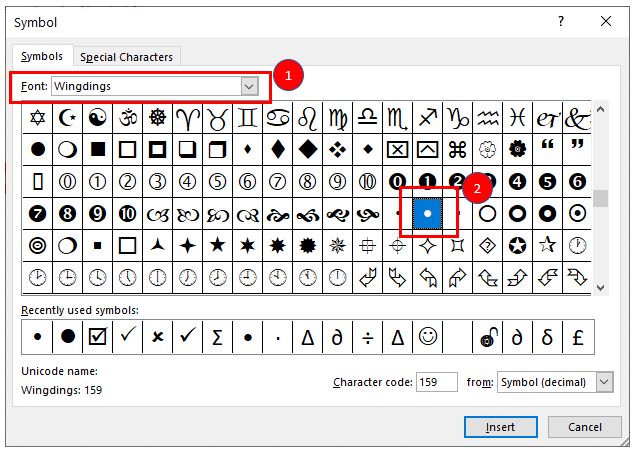Click the scroll down arrow of symbol grid
The height and width of the screenshot is (453, 637).
pyautogui.click(x=600, y=288)
